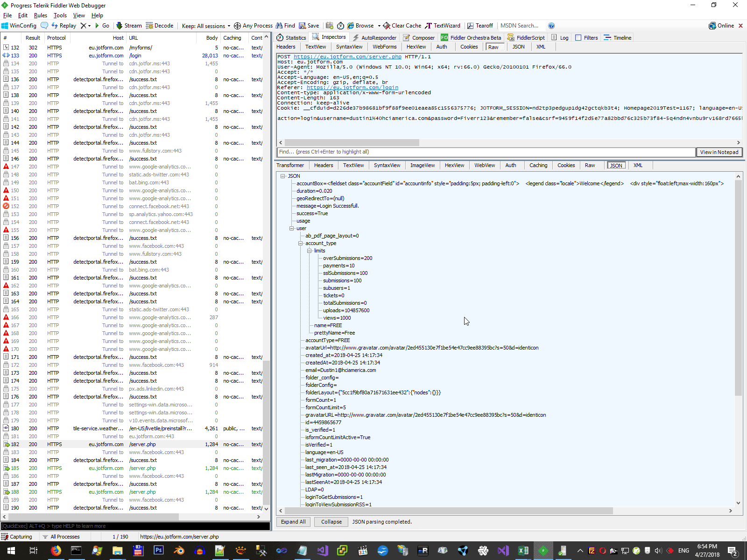Click Browse to launch the browser

[360, 26]
